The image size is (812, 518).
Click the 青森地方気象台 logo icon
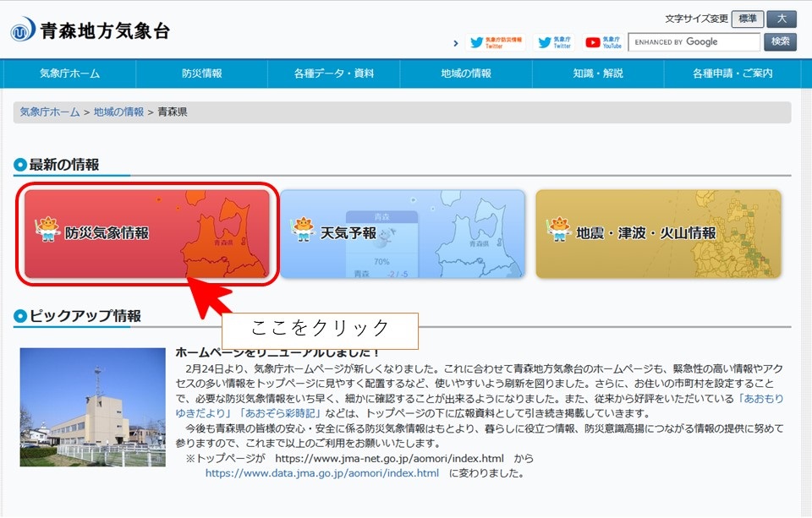[x=23, y=30]
